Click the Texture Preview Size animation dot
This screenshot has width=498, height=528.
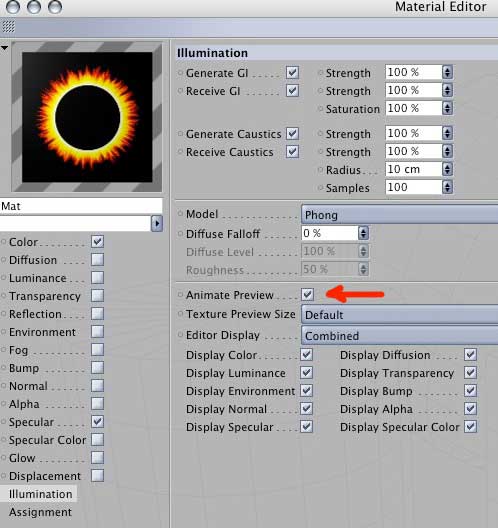pyautogui.click(x=180, y=314)
